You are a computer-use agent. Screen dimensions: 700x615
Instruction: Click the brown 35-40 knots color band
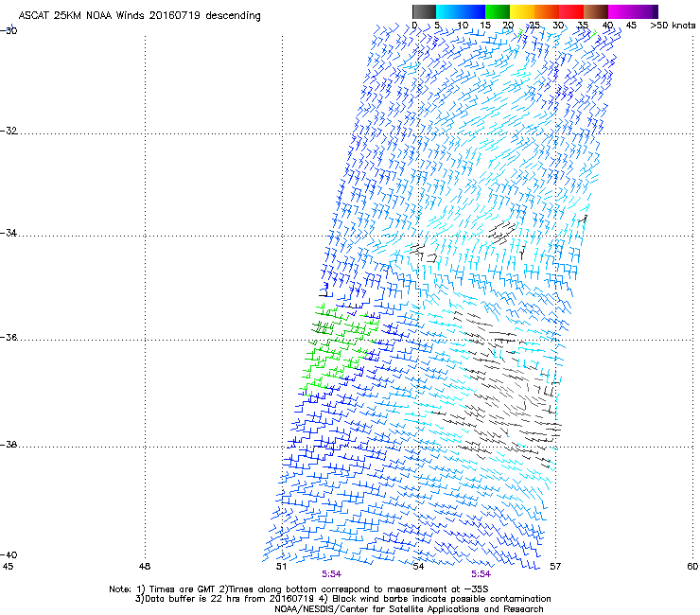point(596,11)
